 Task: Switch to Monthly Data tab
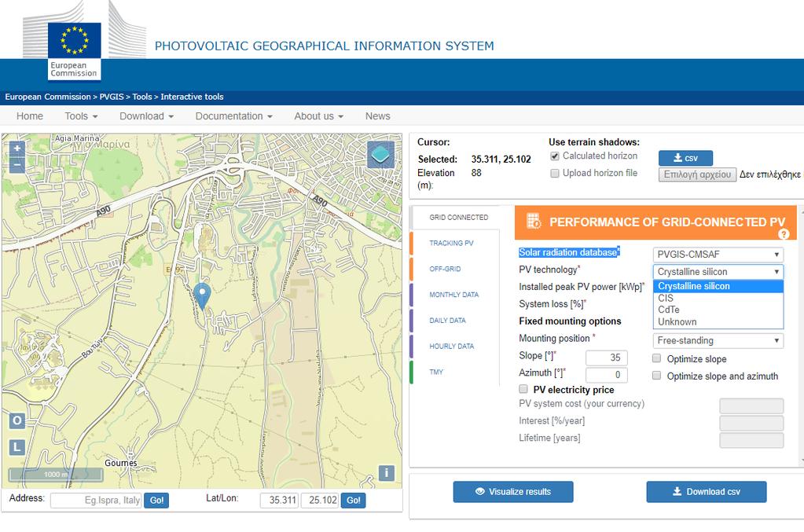(453, 295)
